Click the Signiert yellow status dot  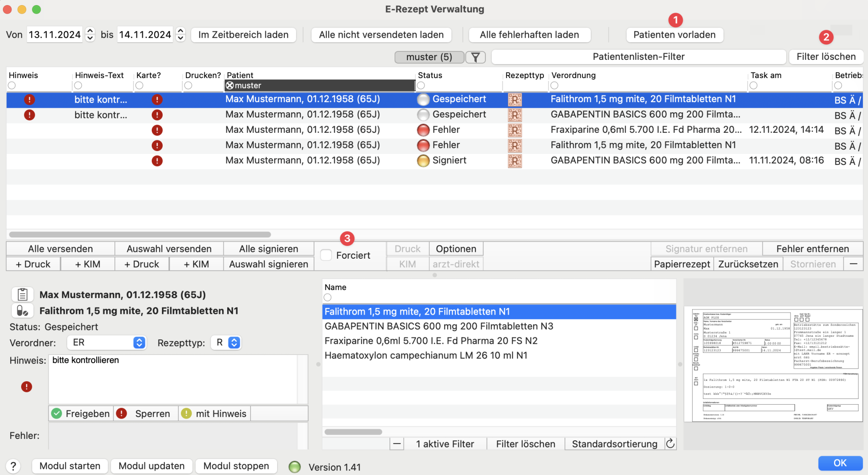point(423,161)
